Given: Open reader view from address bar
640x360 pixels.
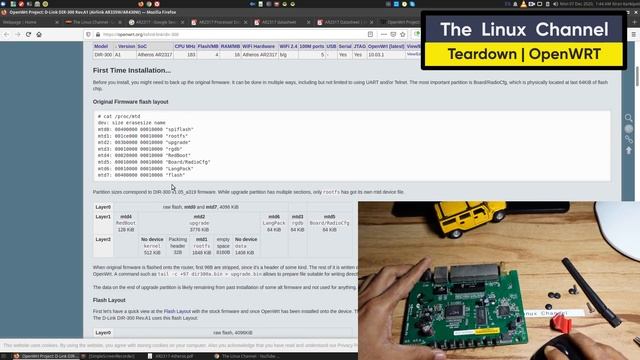Looking at the screenshot, I should (x=370, y=35).
